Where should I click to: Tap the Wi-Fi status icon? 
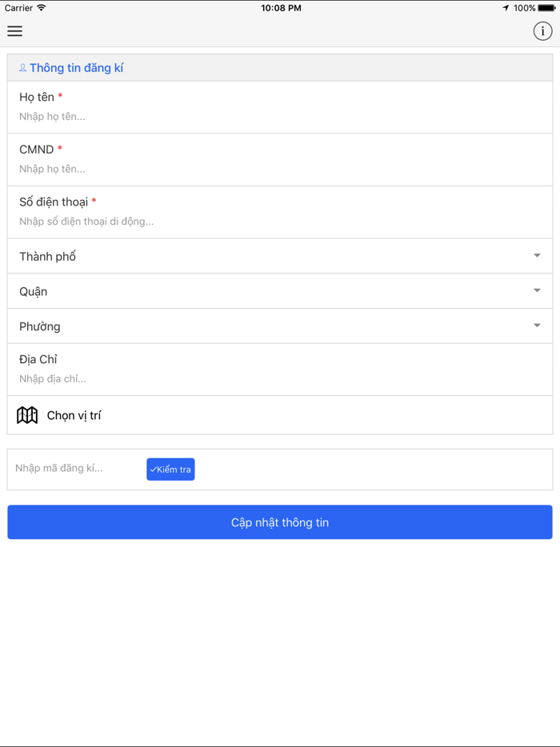click(42, 8)
